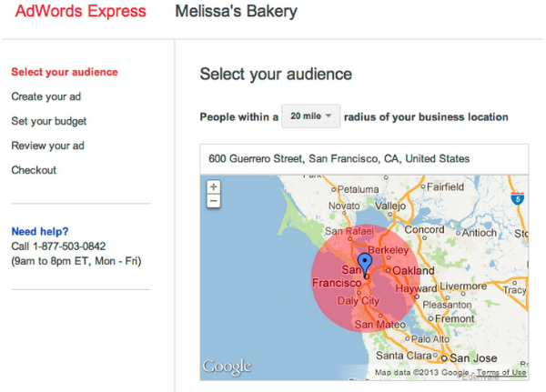Viewport: 546px width, 392px height.
Task: Open the Review your ad step
Action: point(47,146)
